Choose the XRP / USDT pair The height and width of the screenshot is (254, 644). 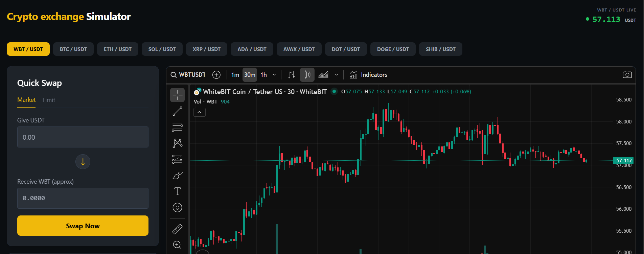click(x=207, y=49)
